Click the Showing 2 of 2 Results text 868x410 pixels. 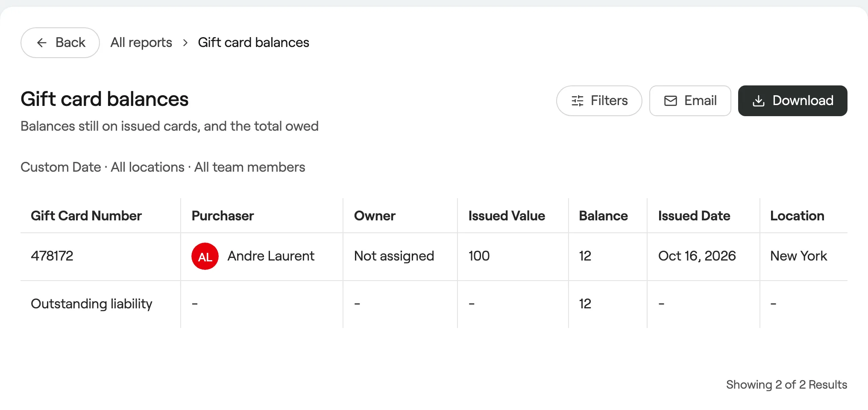(787, 385)
